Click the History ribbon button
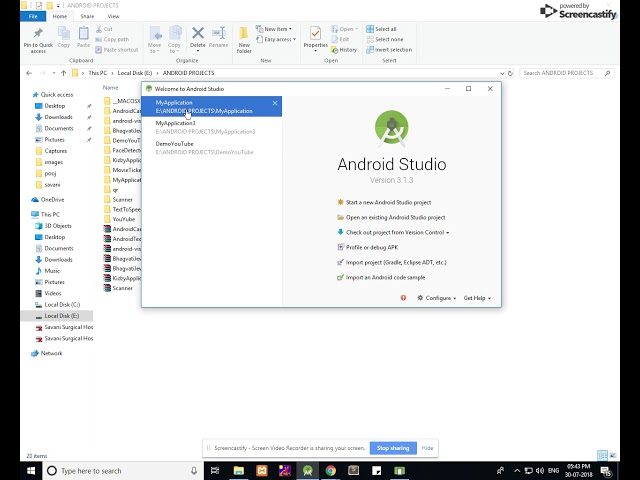 (344, 50)
